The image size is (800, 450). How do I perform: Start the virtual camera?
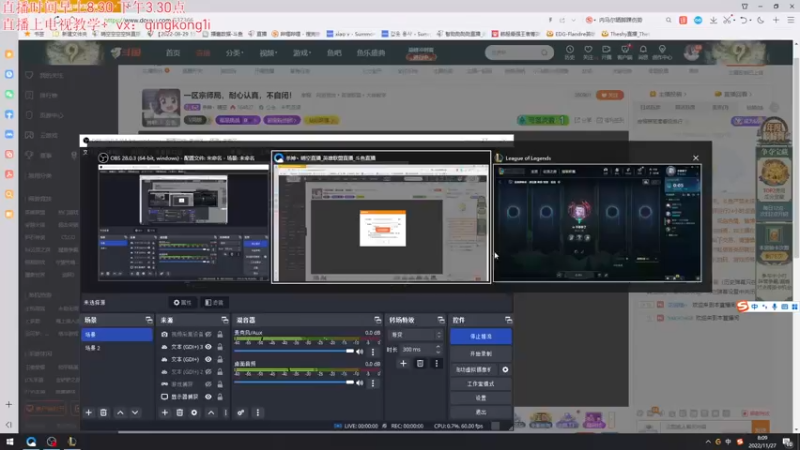pyautogui.click(x=474, y=369)
